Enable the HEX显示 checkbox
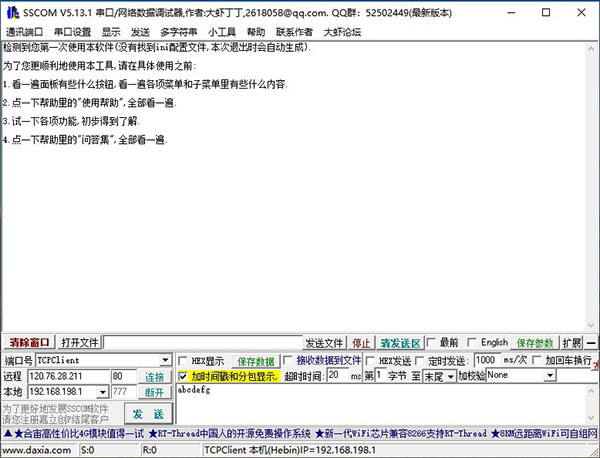The width and height of the screenshot is (600, 458). pyautogui.click(x=184, y=361)
